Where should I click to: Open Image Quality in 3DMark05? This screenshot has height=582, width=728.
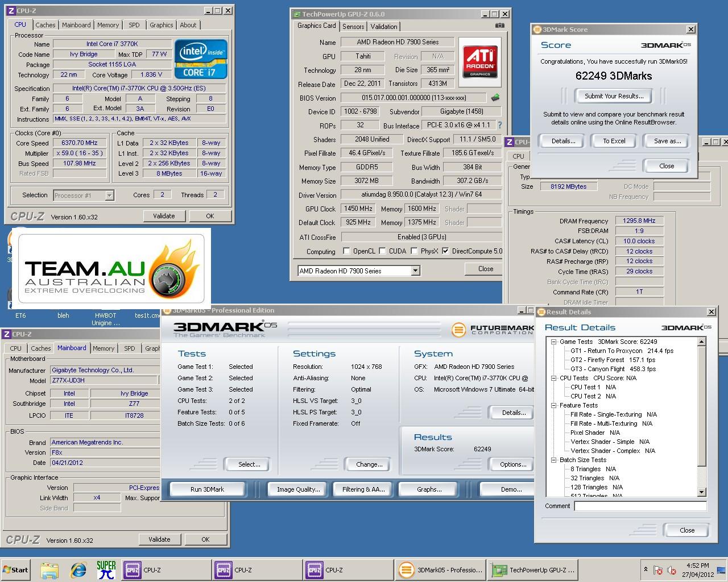pos(298,489)
